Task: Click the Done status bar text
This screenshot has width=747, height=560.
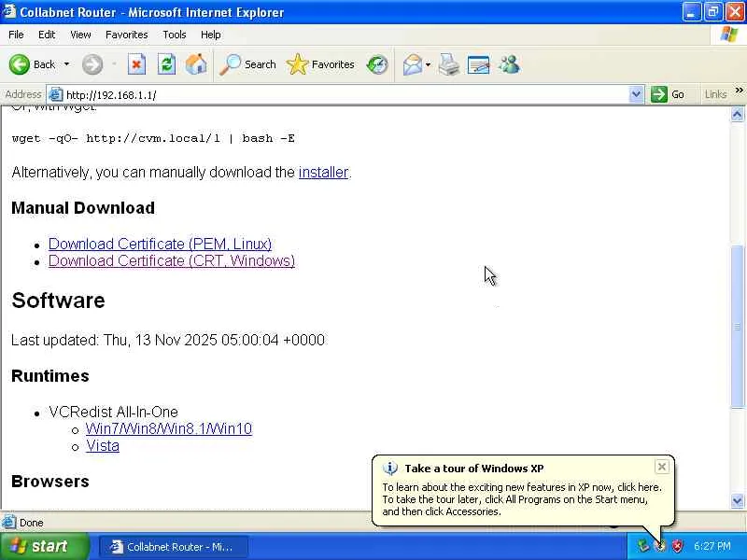Action: coord(32,523)
